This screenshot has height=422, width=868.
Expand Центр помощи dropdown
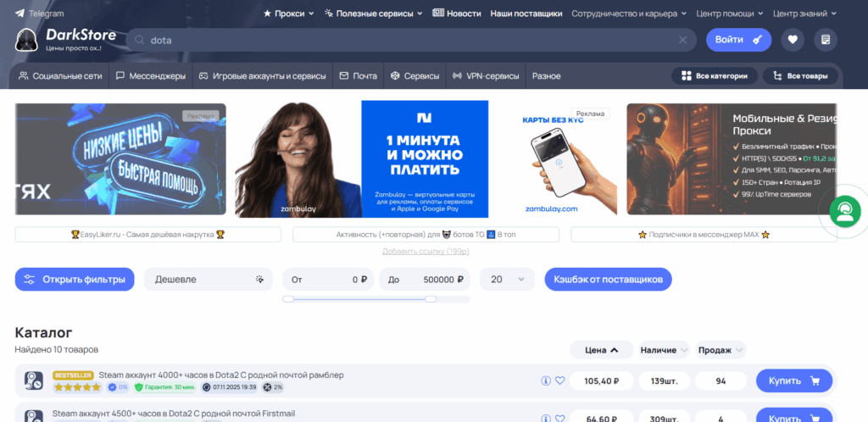730,14
